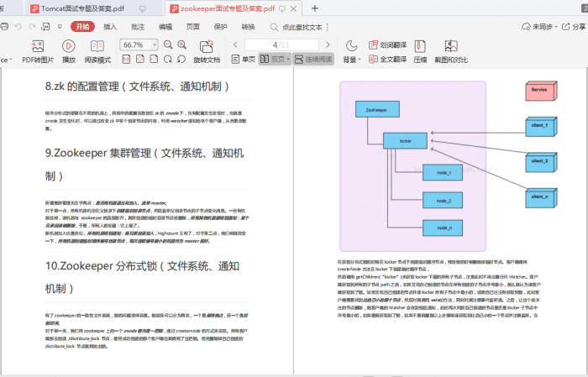
Task: Go to the next page arrow
Action: pyautogui.click(x=328, y=45)
